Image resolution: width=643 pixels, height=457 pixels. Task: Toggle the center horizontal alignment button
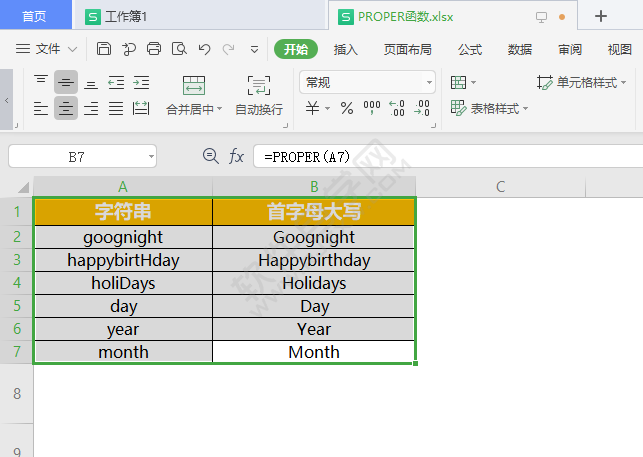pyautogui.click(x=66, y=108)
